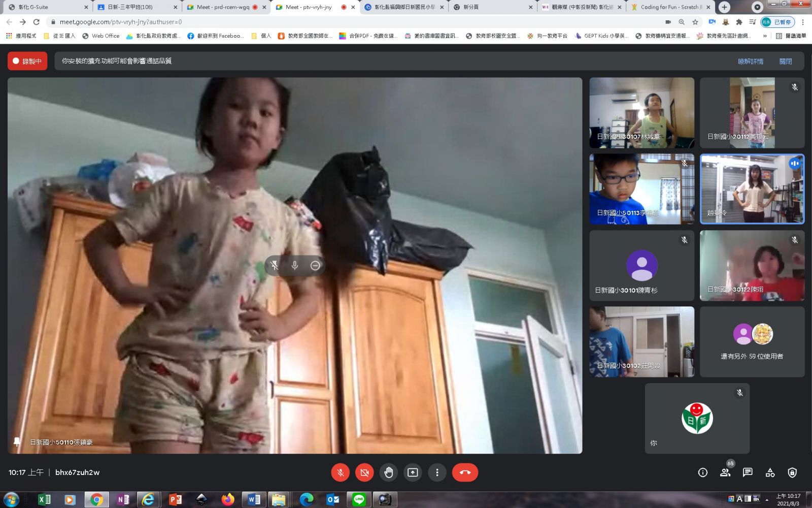Open host controls shield icon
Screen dimensions: 812x508
tap(792, 472)
